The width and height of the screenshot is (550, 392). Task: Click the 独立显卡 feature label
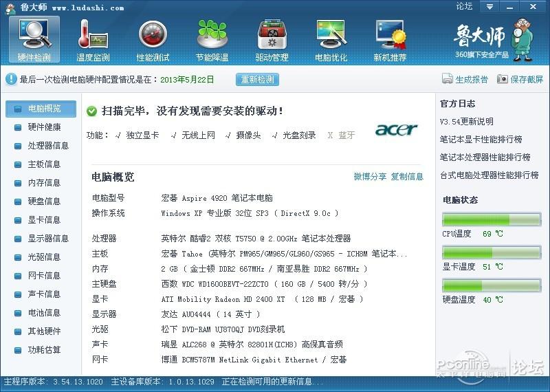(x=142, y=135)
